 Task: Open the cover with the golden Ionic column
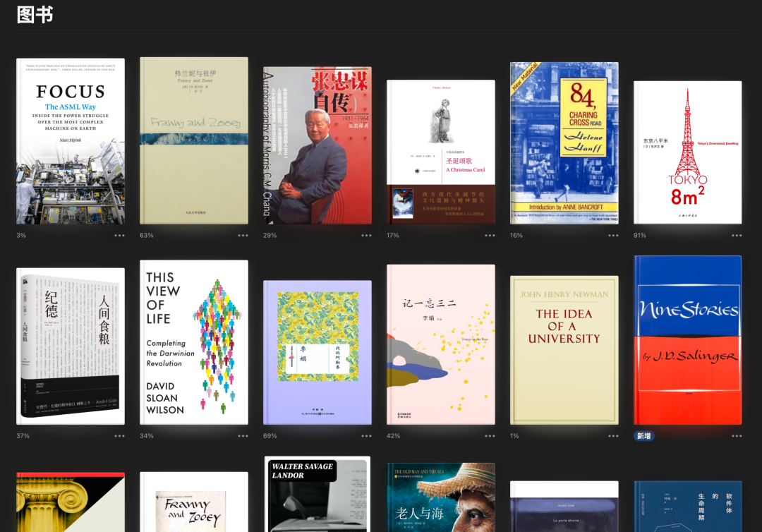[71, 502]
